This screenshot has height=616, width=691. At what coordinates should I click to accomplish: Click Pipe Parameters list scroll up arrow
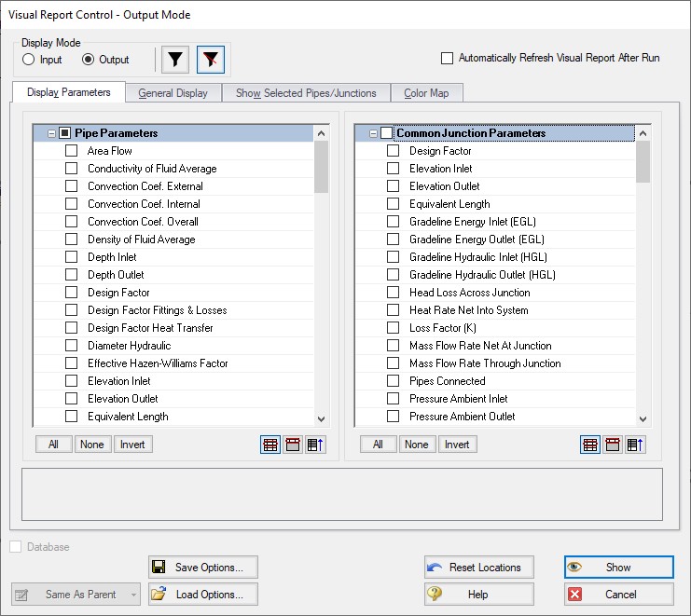coord(322,133)
